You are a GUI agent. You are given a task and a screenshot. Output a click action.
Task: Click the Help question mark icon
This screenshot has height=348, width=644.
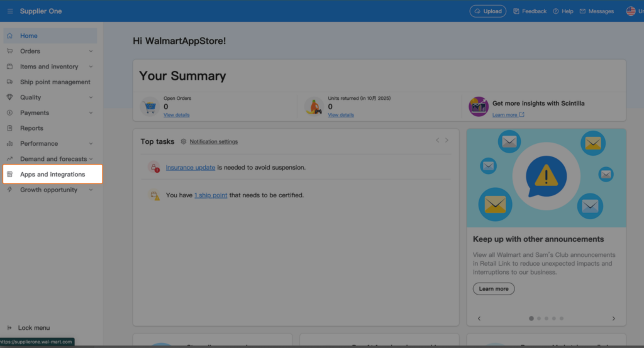pos(556,11)
